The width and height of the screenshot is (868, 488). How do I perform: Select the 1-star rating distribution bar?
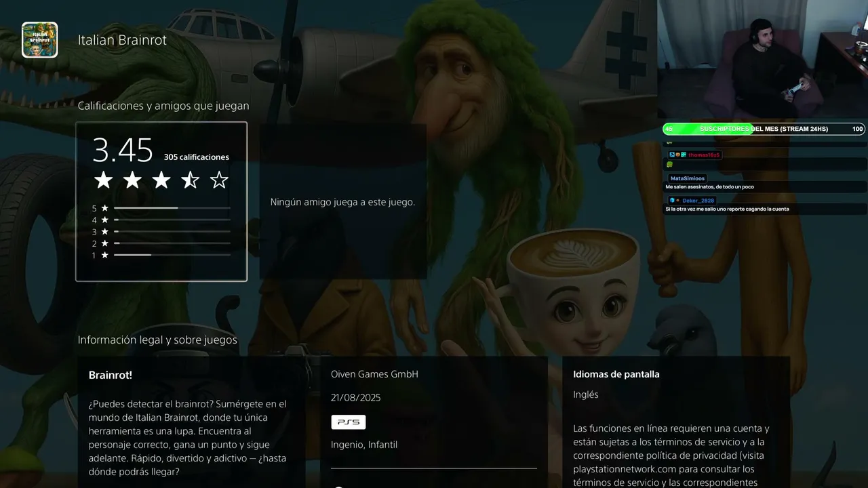pos(172,255)
